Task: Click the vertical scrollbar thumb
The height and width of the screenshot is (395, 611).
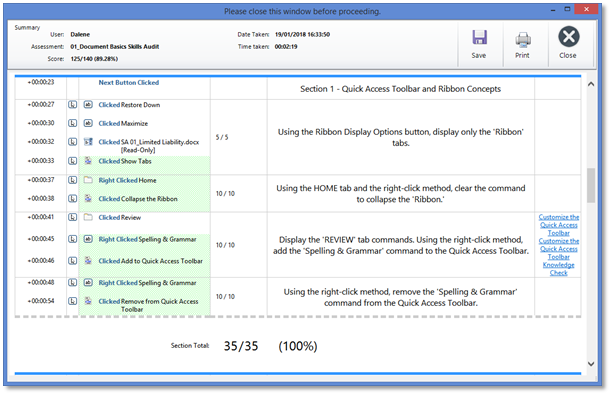Action: point(591,185)
